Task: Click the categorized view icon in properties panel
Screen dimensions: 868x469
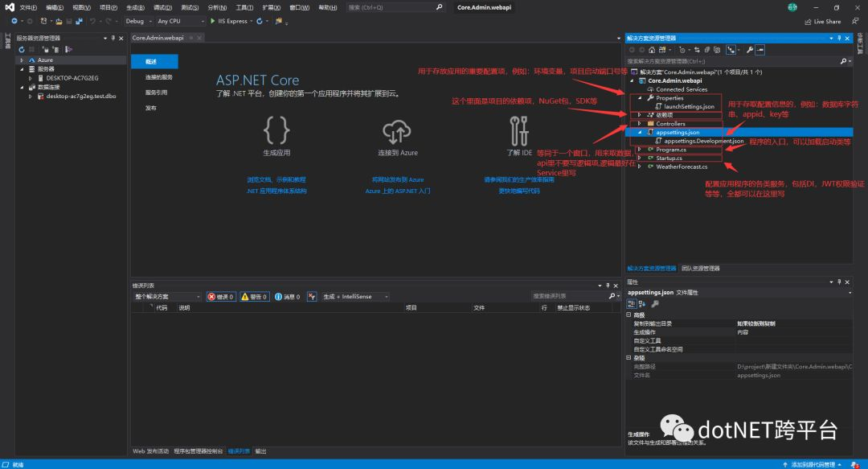Action: pyautogui.click(x=631, y=304)
